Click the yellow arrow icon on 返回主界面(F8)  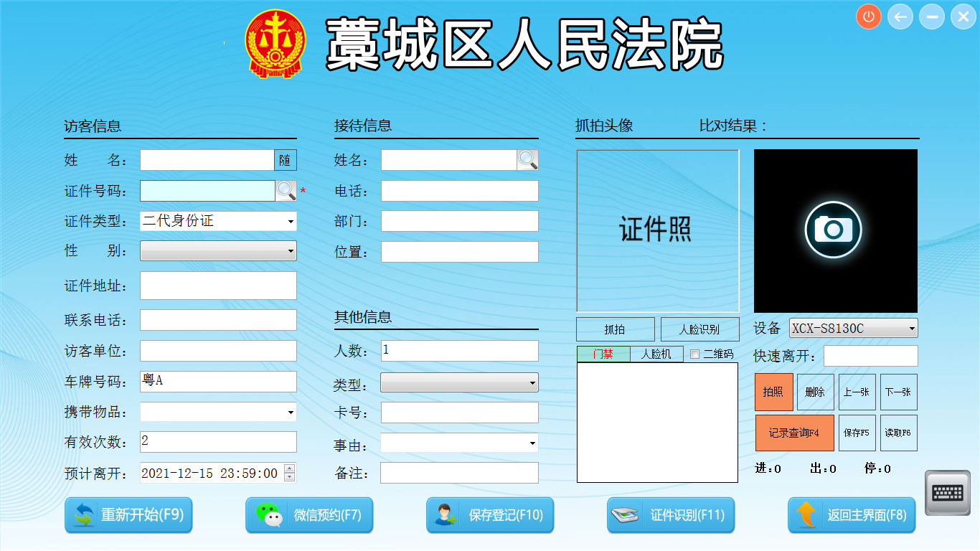pos(806,514)
